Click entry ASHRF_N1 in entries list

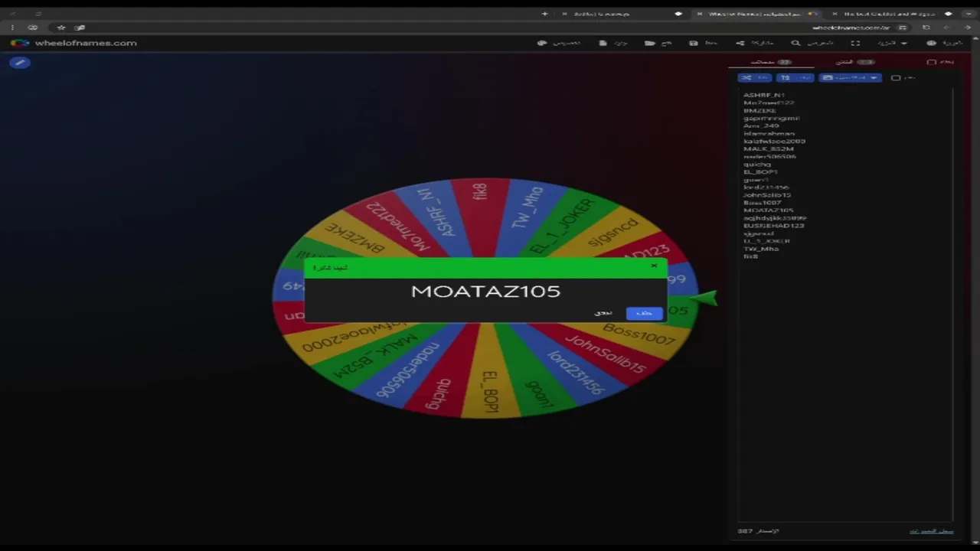pyautogui.click(x=763, y=95)
